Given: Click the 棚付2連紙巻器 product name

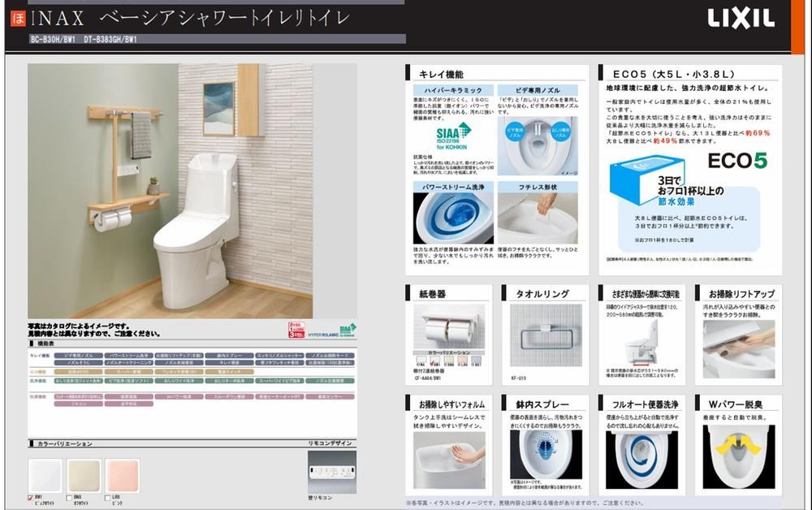Looking at the screenshot, I should 429,371.
